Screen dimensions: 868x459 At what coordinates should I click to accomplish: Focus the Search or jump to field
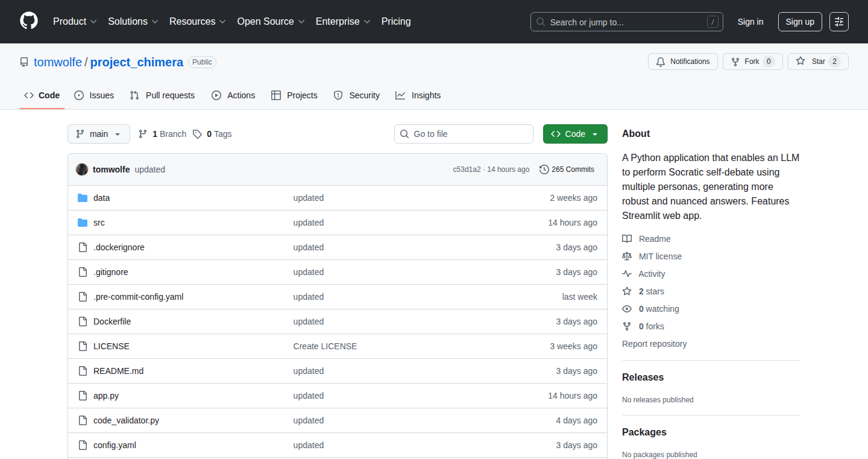[627, 22]
